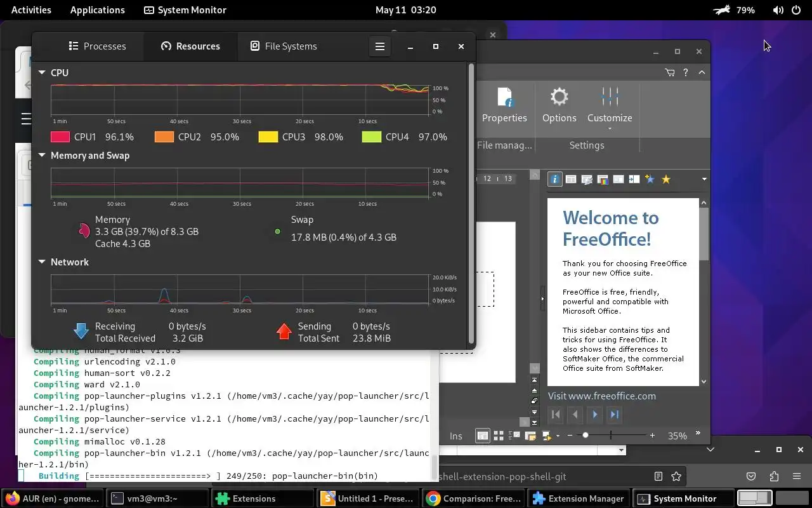
Task: Click the 35% zoom level
Action: point(677,436)
